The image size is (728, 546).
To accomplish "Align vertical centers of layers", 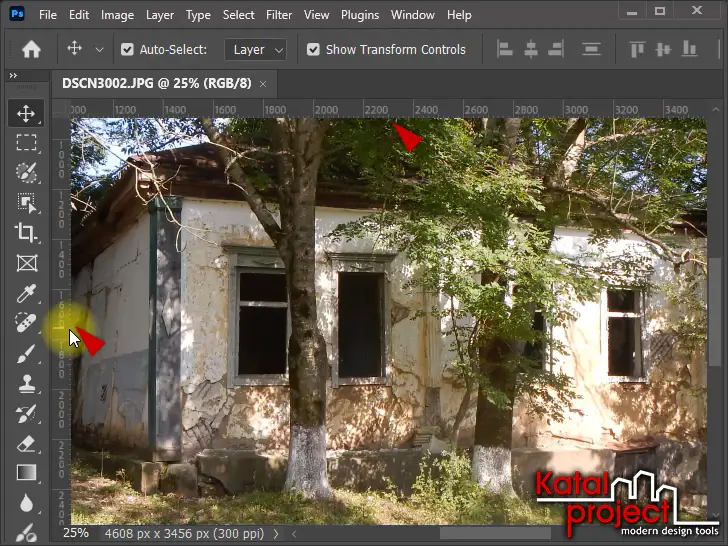I will pyautogui.click(x=663, y=49).
